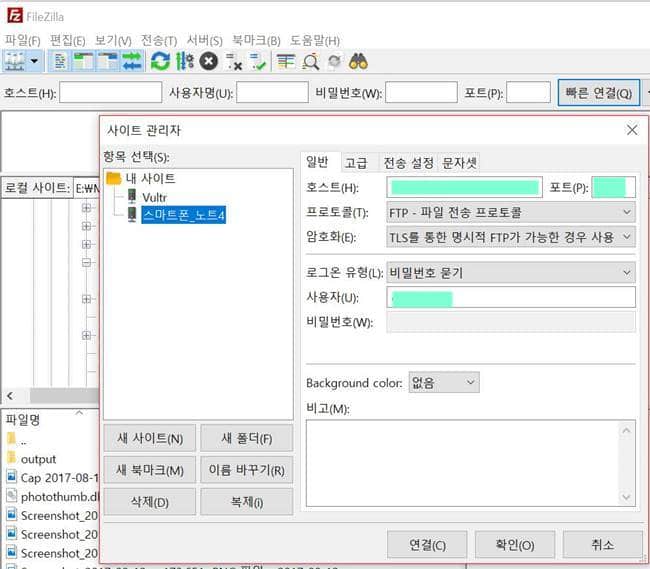Viewport: 650px width, 569px height.
Task: Toggle local directory tree display icon
Action: point(83,61)
